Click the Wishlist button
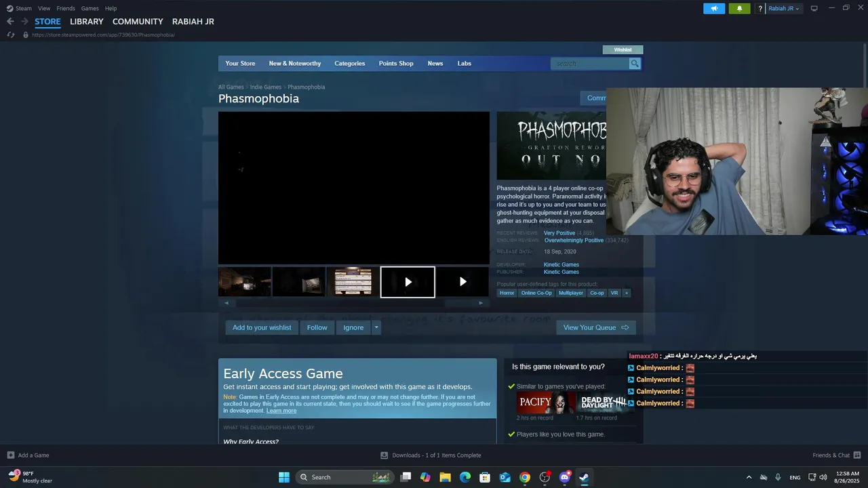The image size is (868, 488). [623, 49]
